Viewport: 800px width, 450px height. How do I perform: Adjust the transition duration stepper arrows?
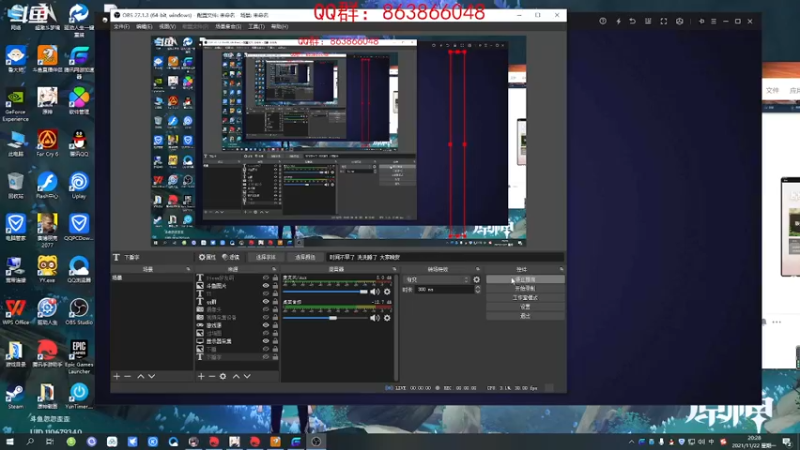[x=478, y=289]
